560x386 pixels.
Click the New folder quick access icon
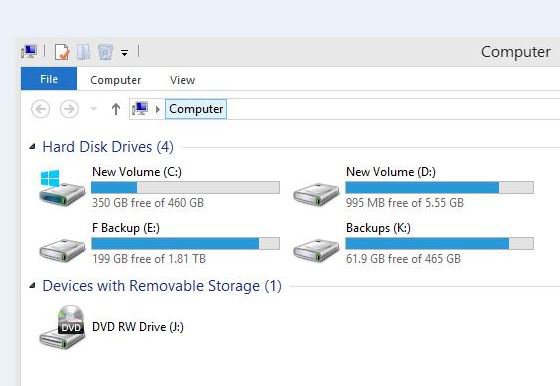pos(84,52)
